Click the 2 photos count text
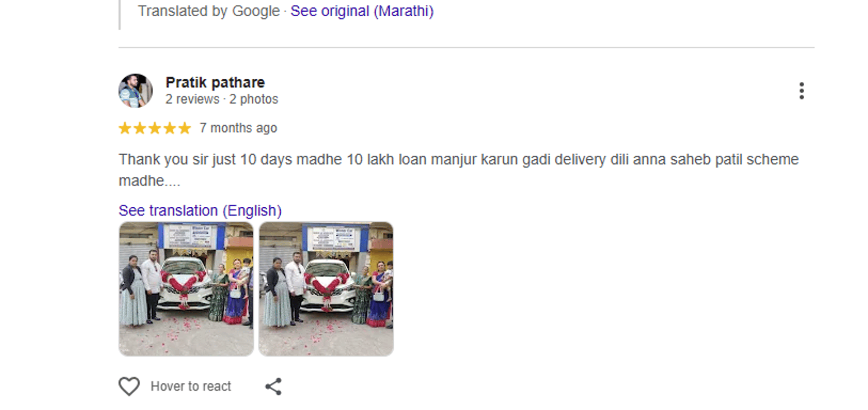 click(254, 99)
